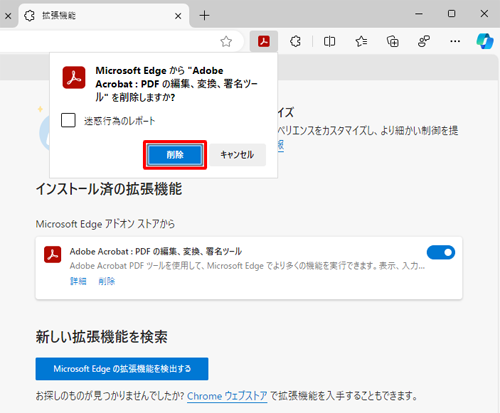Click the Adobe Acrobat icon in extension card
Viewport: 500px width, 413px height.
(x=53, y=255)
